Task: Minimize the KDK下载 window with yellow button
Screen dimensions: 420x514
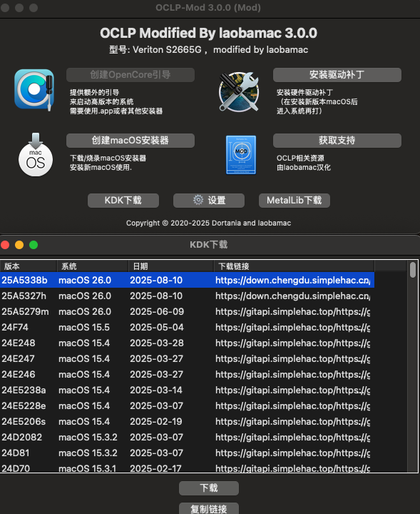Action: 19,245
